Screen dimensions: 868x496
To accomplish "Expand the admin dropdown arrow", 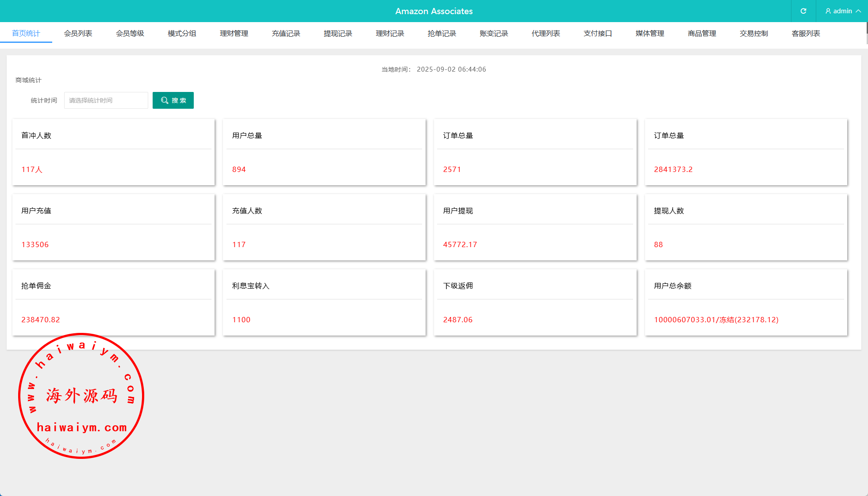I will pos(858,11).
